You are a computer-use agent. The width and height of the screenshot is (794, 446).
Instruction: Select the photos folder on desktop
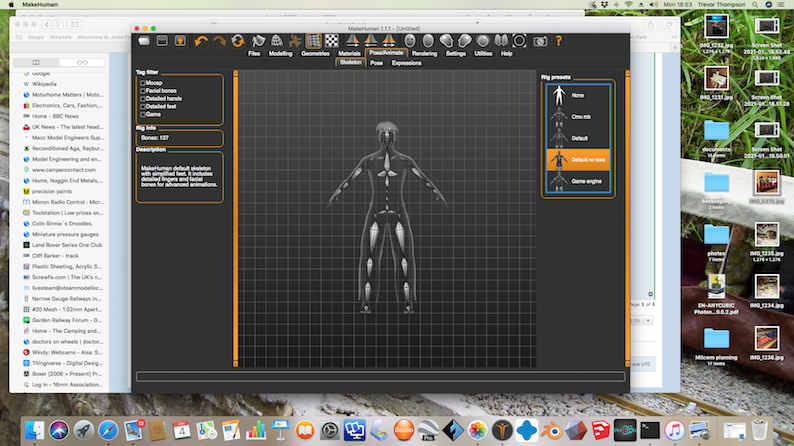point(717,235)
